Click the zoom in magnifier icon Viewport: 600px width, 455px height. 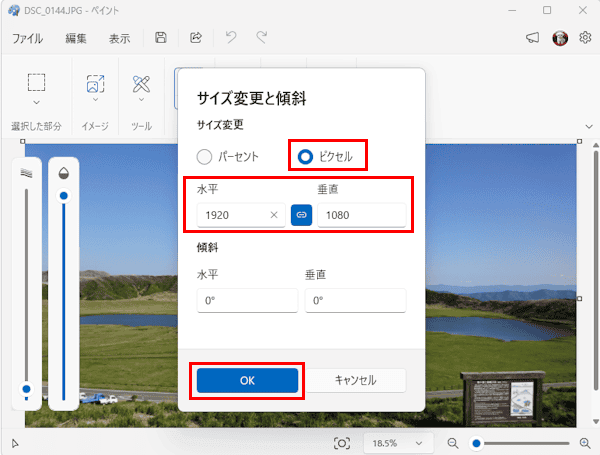585,443
